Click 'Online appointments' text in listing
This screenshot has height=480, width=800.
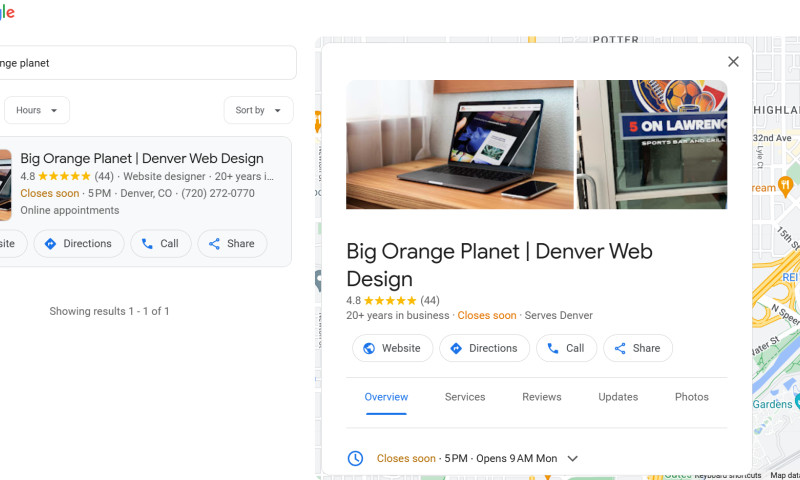point(70,210)
